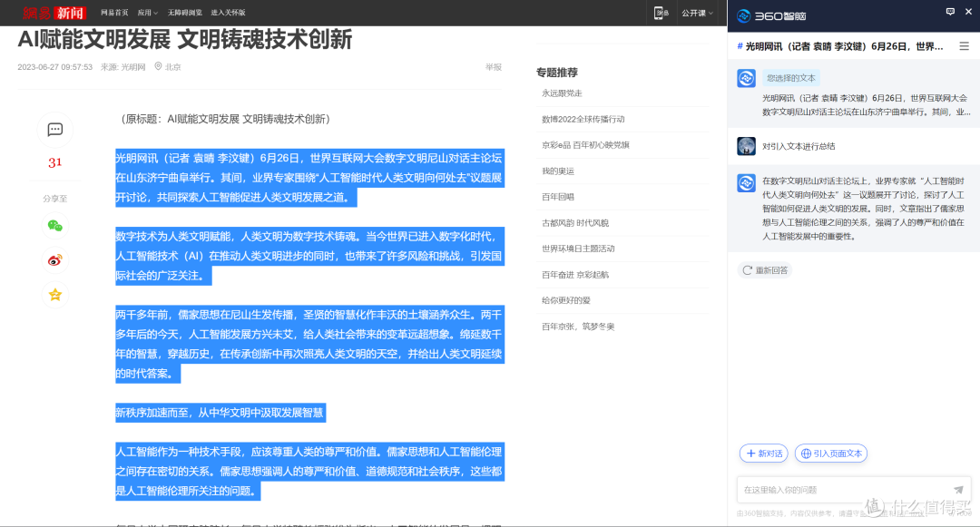Viewport: 980px width, 527px height.
Task: Click the article timestamp 2023-06-27 09:57:53
Action: click(55, 67)
